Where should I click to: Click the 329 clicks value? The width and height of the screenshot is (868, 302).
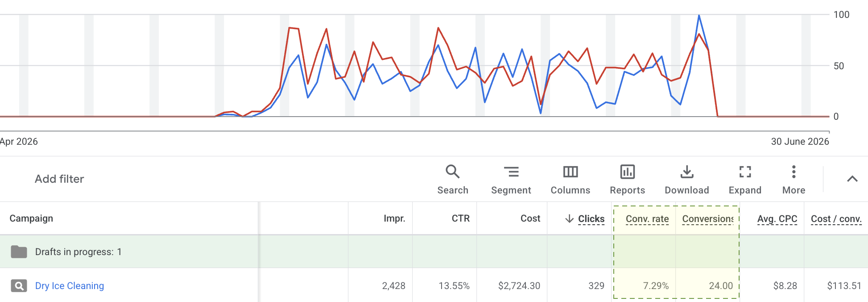pos(596,286)
